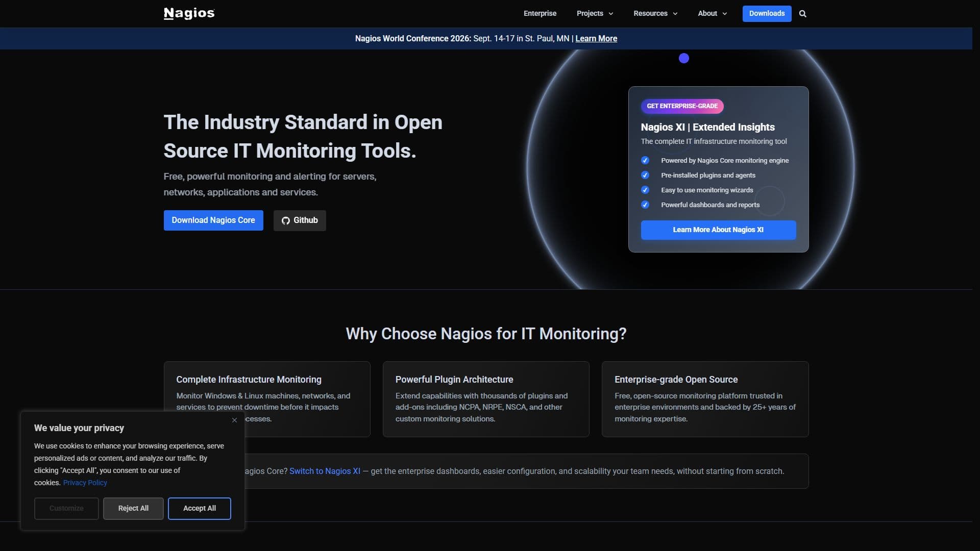
Task: Expand the About menu
Action: pos(712,13)
